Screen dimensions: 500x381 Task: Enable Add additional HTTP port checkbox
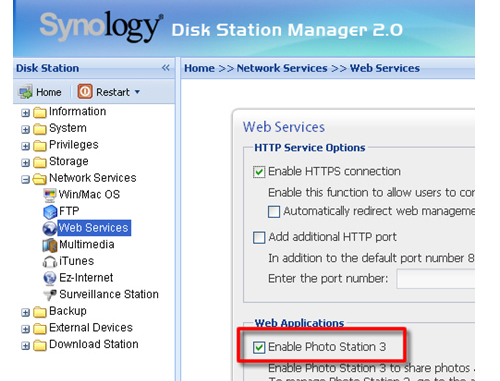(259, 238)
